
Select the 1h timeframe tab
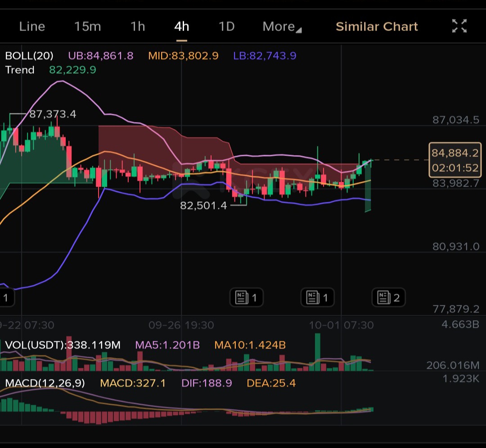point(138,27)
